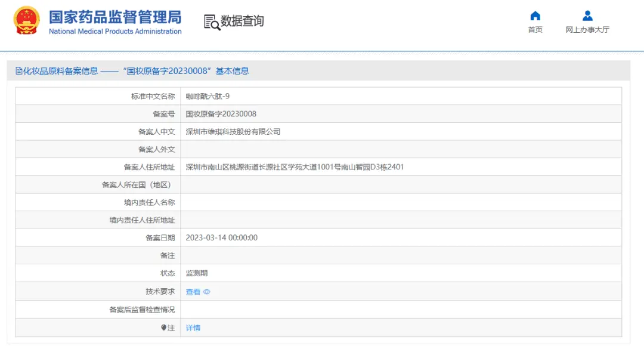This screenshot has height=346, width=644.
Task: Select the 2023-03-14 00:00:00 date value
Action: click(x=221, y=238)
